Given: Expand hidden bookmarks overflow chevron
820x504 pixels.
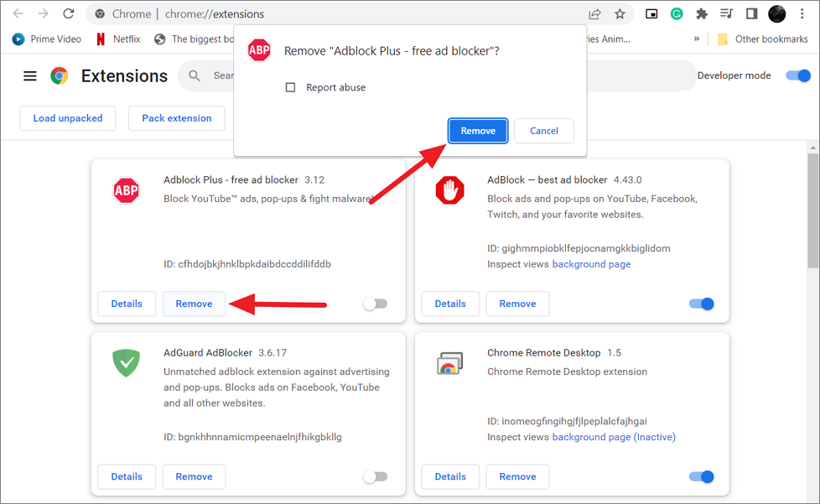Looking at the screenshot, I should point(697,39).
